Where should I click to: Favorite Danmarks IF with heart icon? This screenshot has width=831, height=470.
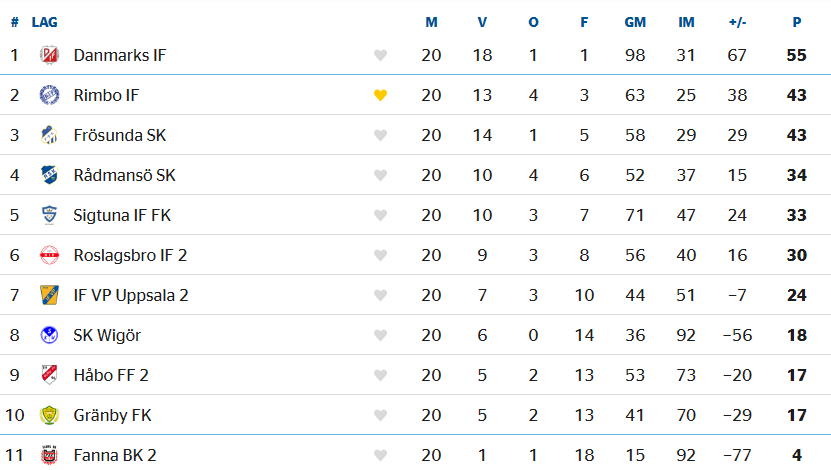[x=380, y=55]
